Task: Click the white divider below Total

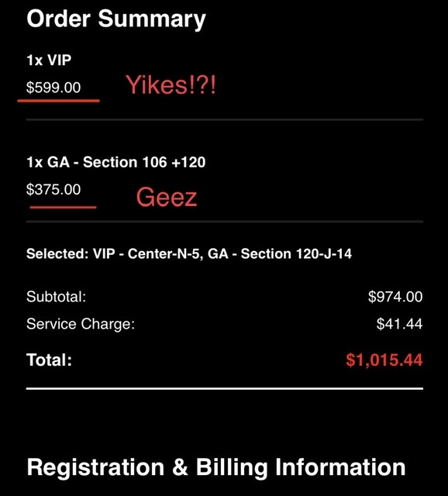Action: [x=225, y=388]
